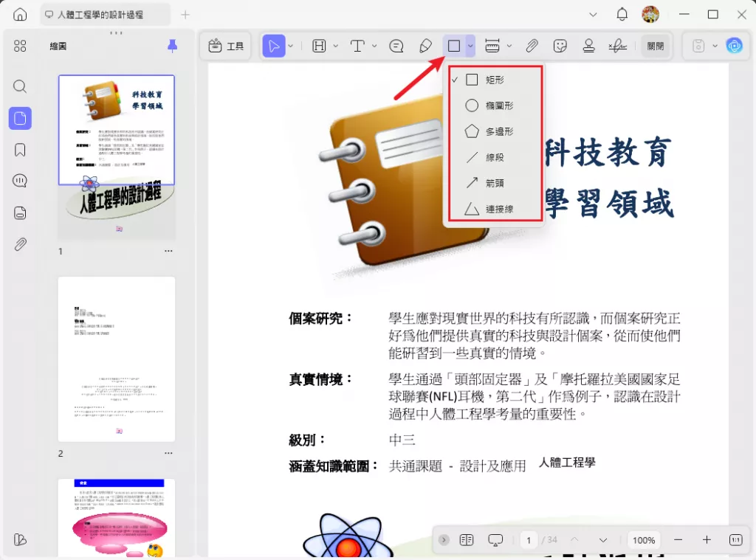The height and width of the screenshot is (560, 756).
Task: Toggle the selection cursor tool
Action: coord(272,45)
